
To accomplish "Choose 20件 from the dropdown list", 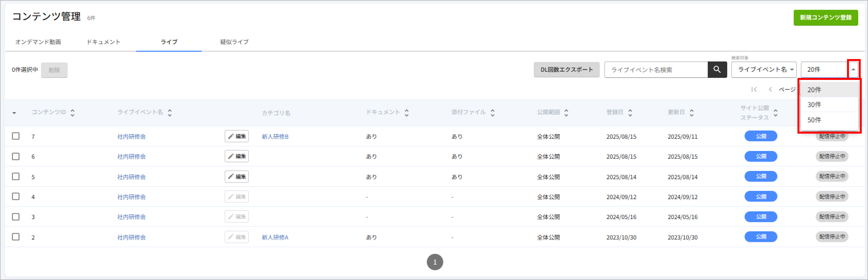I will [x=829, y=90].
